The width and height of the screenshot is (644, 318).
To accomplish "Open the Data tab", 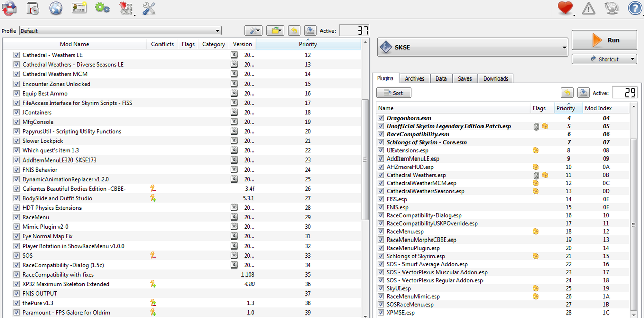I will click(441, 78).
